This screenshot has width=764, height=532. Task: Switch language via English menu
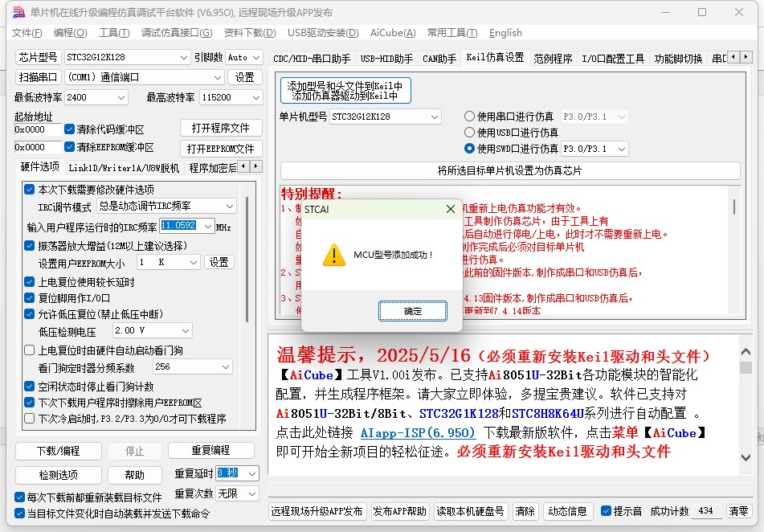click(505, 33)
